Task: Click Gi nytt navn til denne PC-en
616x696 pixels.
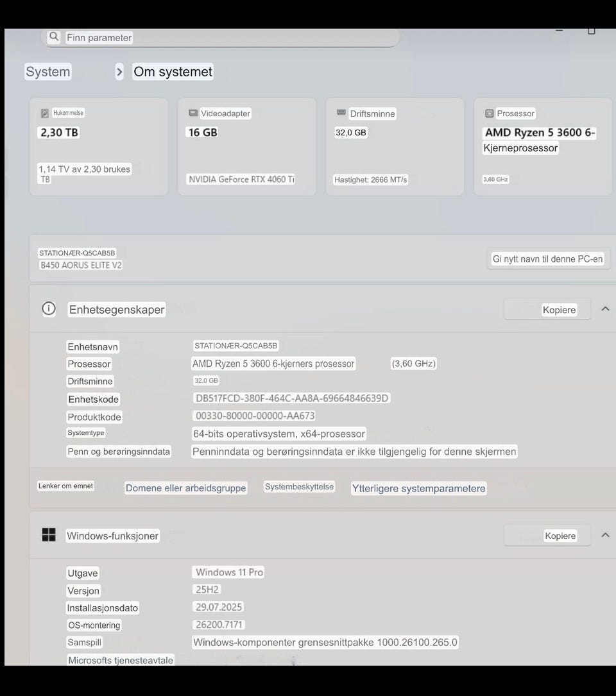Action: 547,259
